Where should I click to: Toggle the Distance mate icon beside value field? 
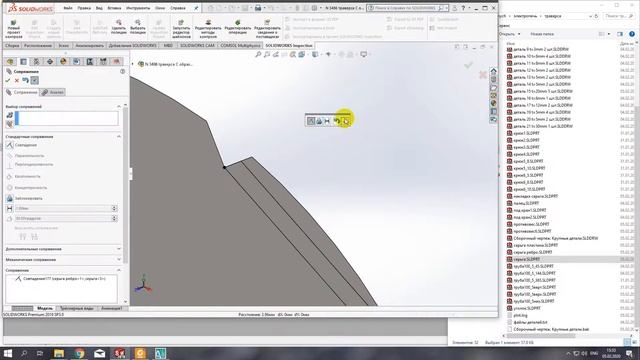[10, 209]
